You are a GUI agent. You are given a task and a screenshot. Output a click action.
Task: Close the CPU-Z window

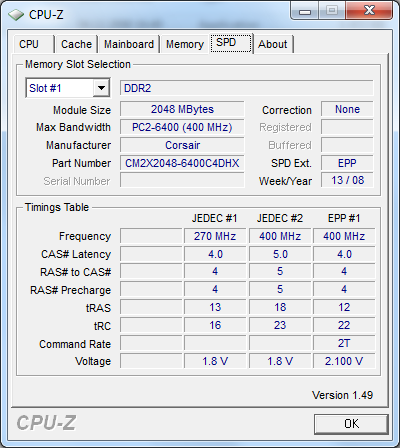coord(369,11)
